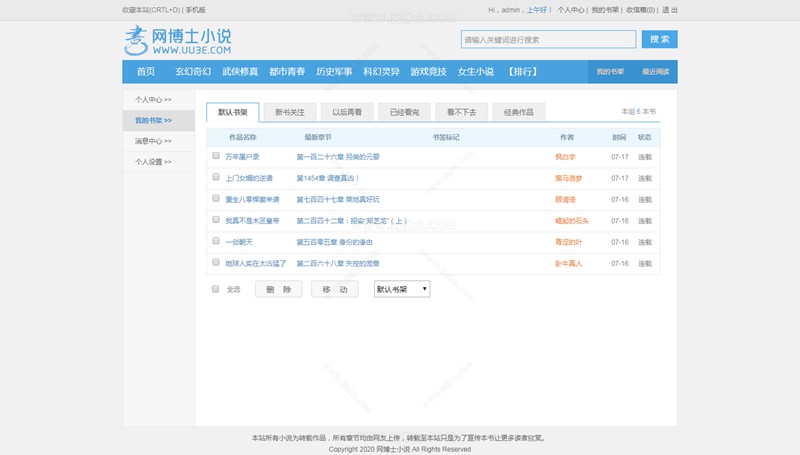The image size is (800, 455).
Task: Click the 书签标记 column header
Action: tap(446, 137)
